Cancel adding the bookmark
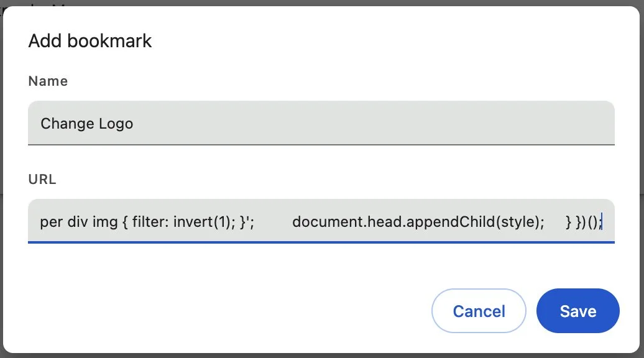 point(479,311)
